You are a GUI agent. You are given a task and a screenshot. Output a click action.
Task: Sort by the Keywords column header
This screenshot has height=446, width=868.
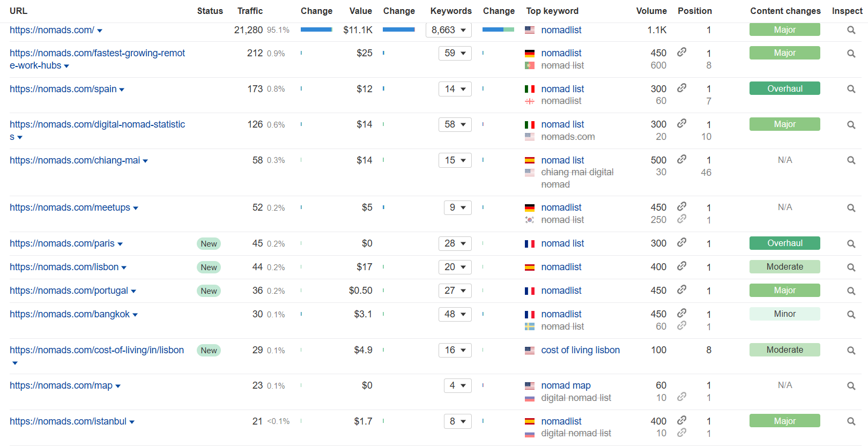pyautogui.click(x=451, y=11)
